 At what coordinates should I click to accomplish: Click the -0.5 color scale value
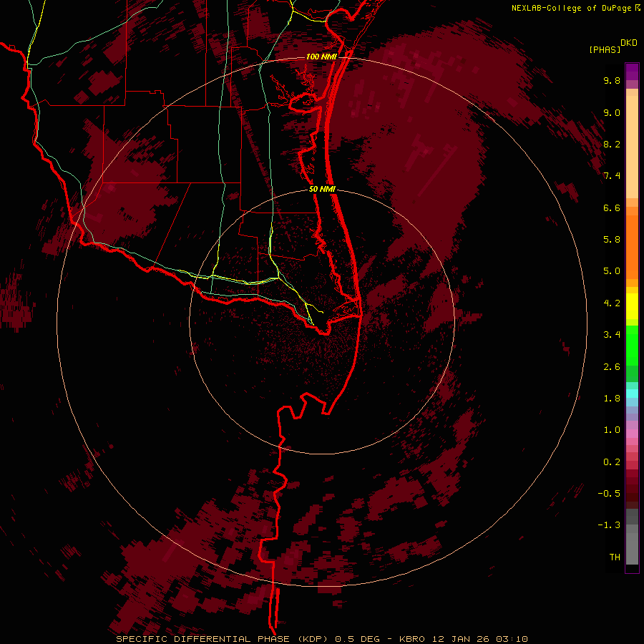[609, 494]
